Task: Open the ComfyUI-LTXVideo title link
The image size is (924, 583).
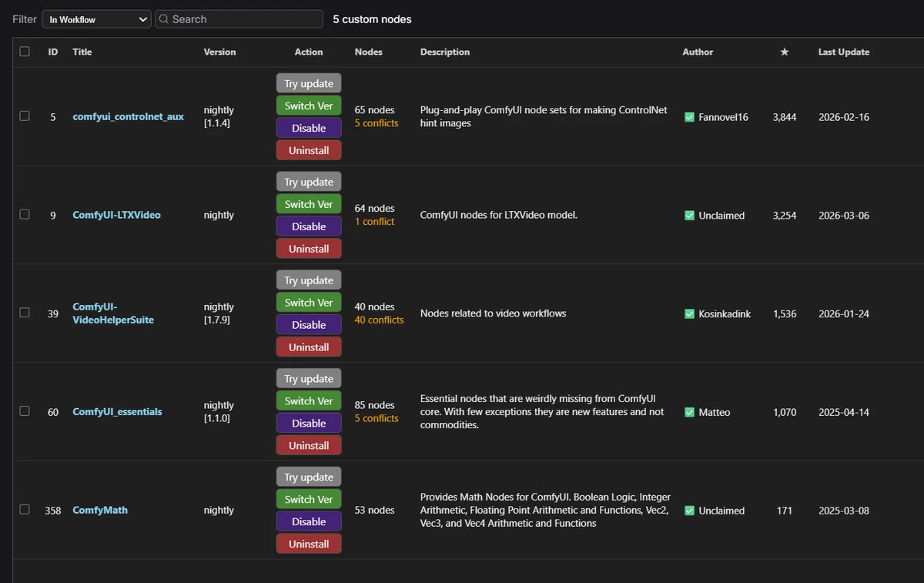Action: [x=116, y=215]
